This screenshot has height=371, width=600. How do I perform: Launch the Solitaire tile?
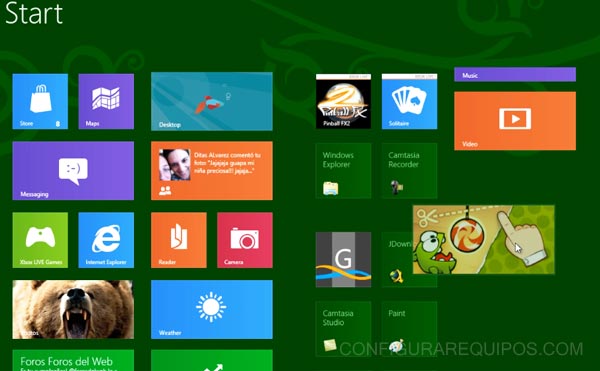tap(409, 101)
